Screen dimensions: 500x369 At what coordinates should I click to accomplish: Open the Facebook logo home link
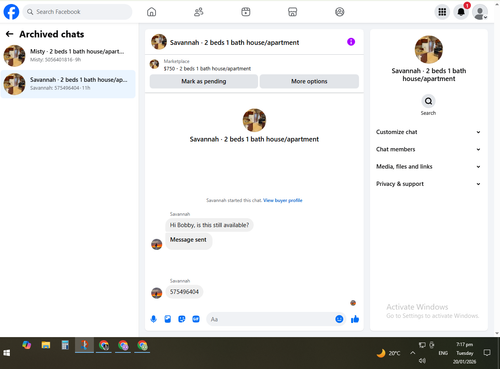(x=11, y=12)
